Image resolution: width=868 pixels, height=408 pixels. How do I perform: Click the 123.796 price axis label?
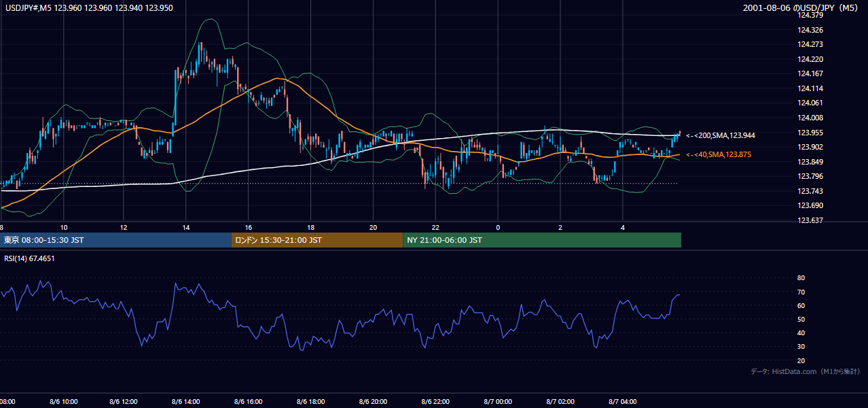point(810,177)
